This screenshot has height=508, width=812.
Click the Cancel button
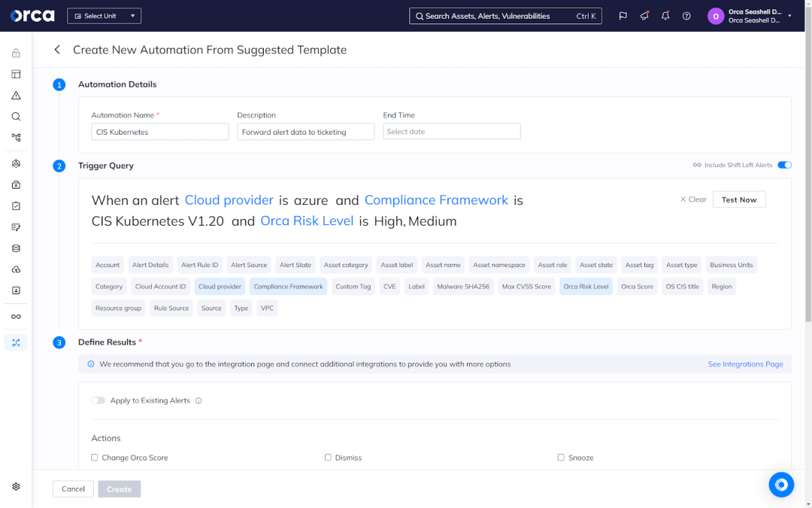tap(73, 489)
